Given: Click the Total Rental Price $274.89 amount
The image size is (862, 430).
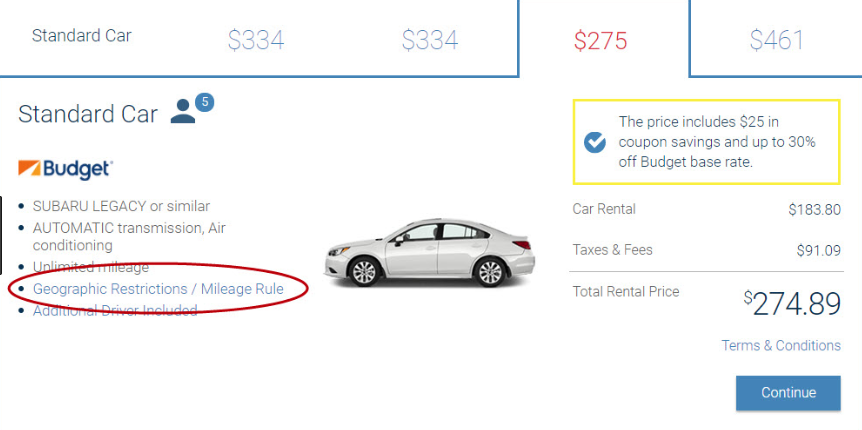Looking at the screenshot, I should (792, 304).
